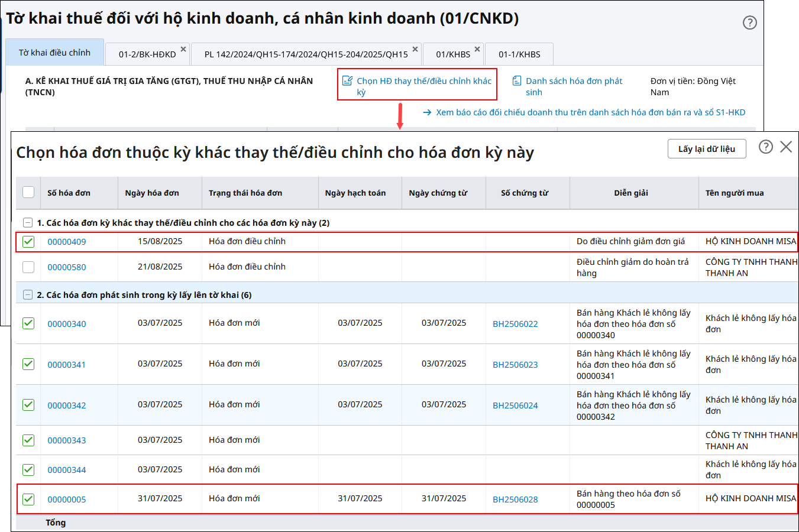Open the 01-2/BK-HĐKD tab

pos(147,54)
